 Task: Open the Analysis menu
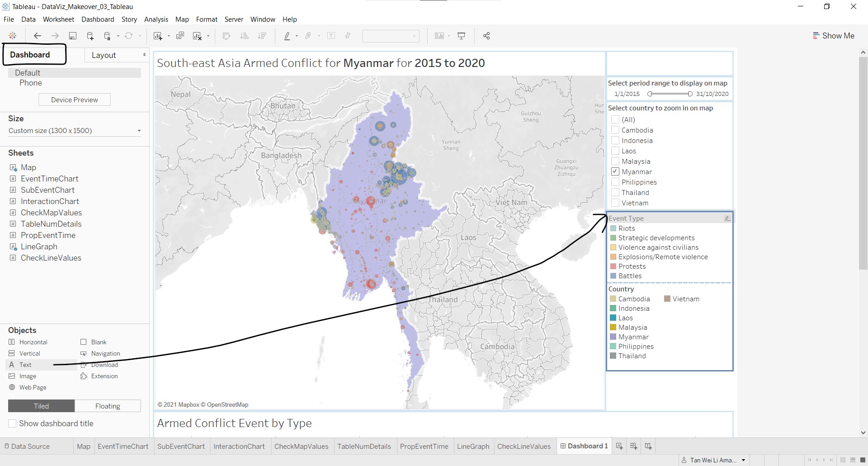point(156,19)
